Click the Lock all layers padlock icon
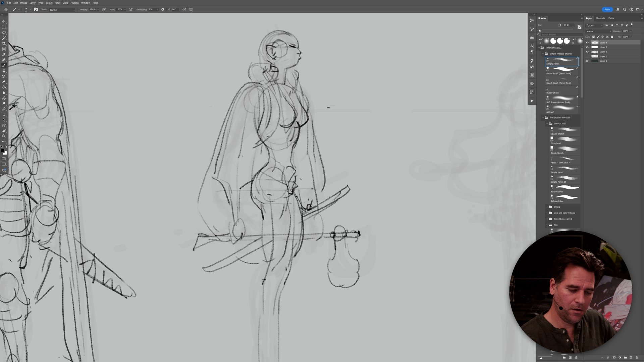644x362 pixels. (612, 37)
